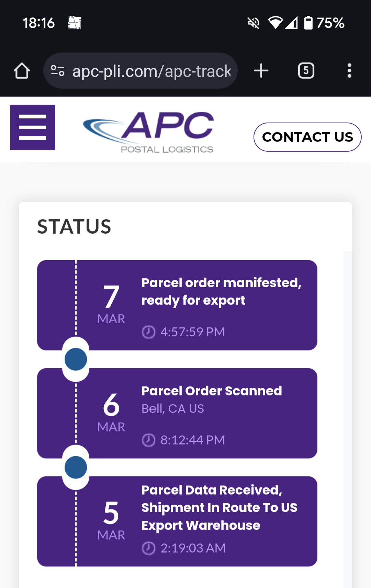
Task: Tap the browser home icon
Action: (x=22, y=71)
